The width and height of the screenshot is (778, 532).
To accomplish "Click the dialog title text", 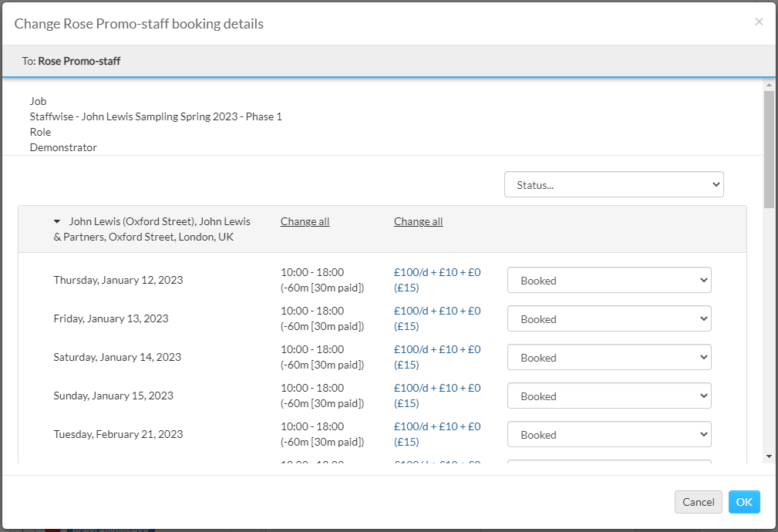I will pos(139,24).
